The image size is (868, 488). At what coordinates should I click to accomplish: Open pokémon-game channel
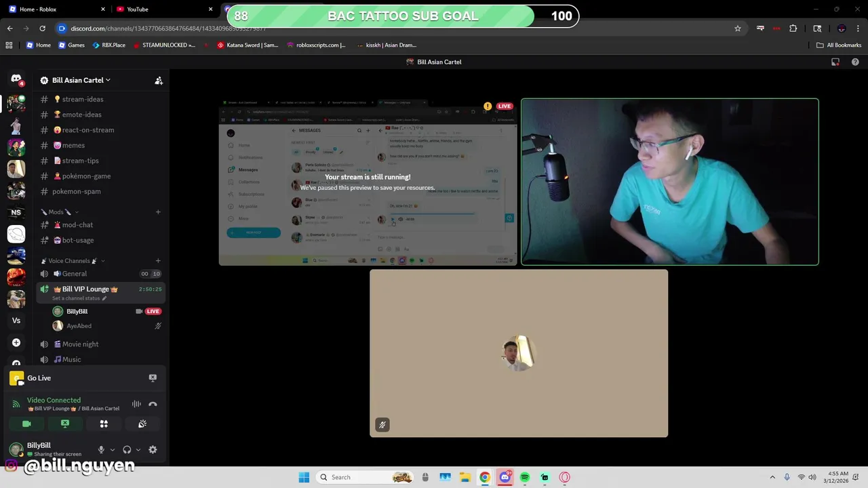(x=102, y=176)
